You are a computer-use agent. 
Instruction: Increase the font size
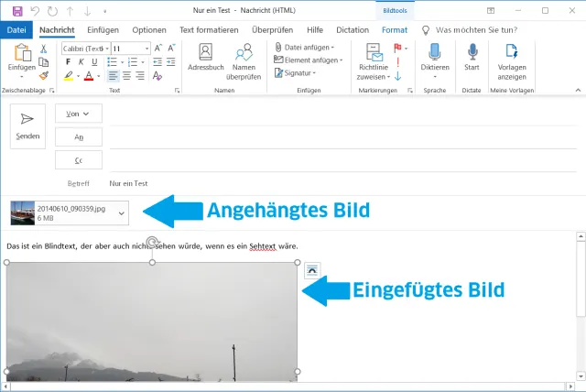[x=158, y=49]
